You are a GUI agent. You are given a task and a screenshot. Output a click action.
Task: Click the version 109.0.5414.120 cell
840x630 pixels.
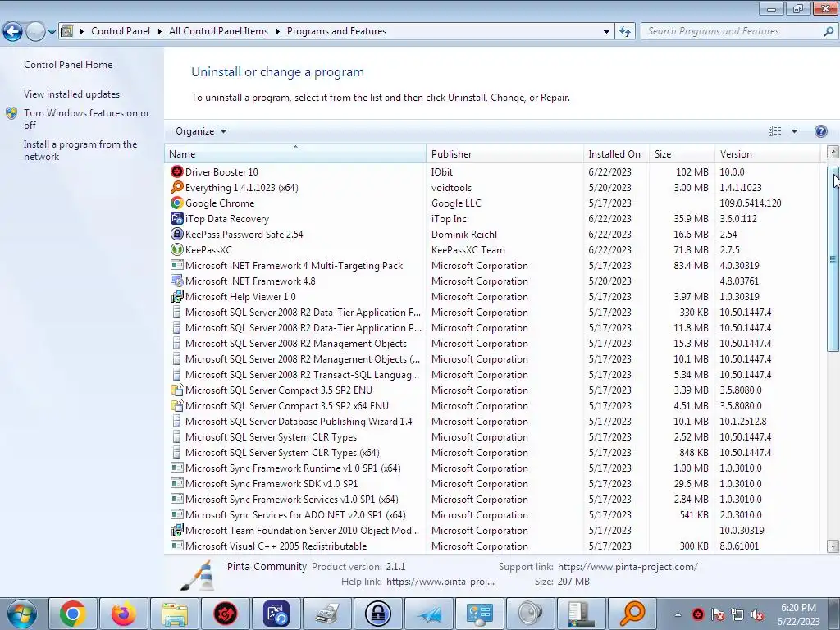tap(750, 203)
